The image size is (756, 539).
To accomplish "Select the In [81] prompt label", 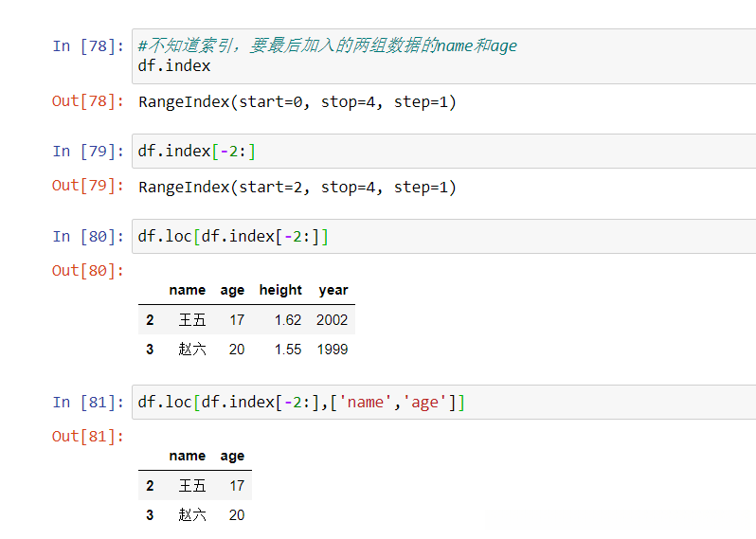I will tap(88, 403).
